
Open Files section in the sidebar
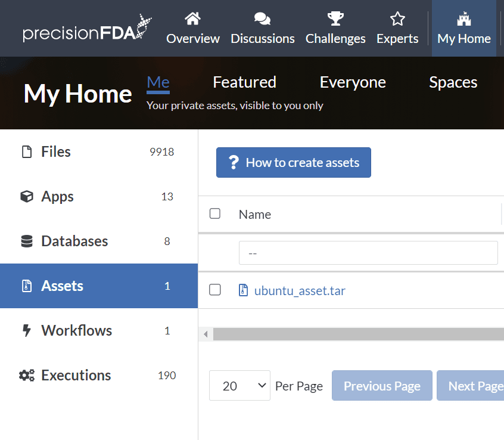(x=56, y=152)
